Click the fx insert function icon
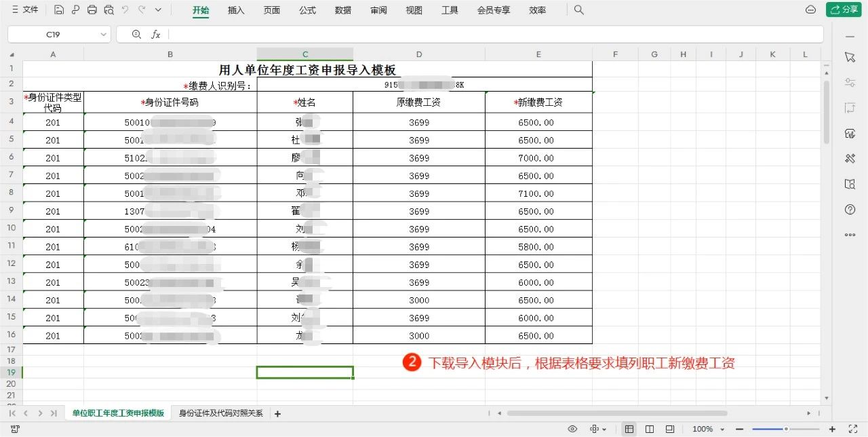This screenshot has width=868, height=437. click(x=155, y=34)
